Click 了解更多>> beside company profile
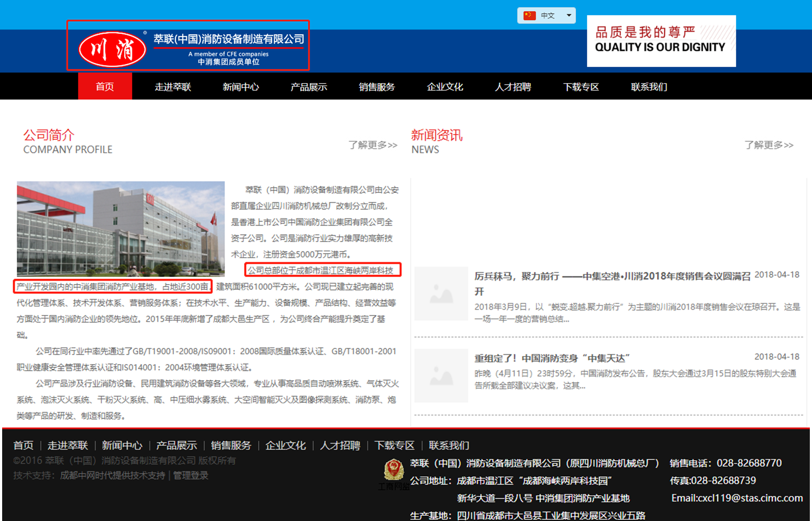 click(373, 145)
